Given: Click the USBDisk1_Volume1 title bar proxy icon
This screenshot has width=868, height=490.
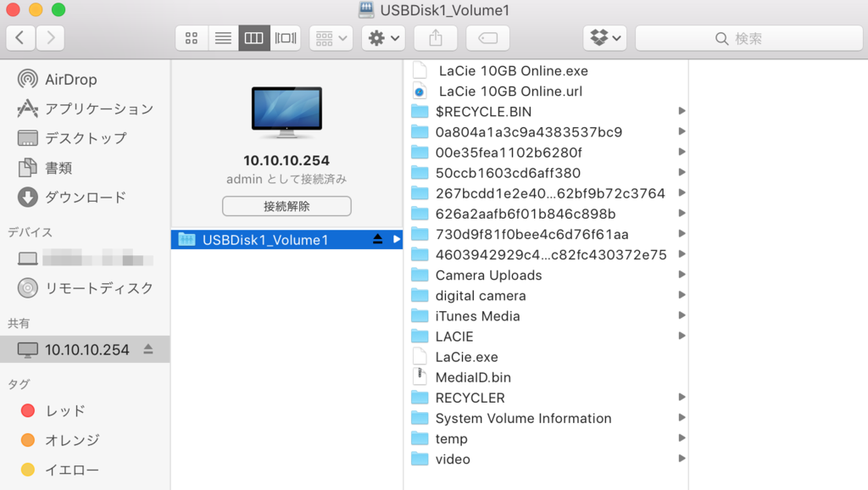Looking at the screenshot, I should click(366, 9).
